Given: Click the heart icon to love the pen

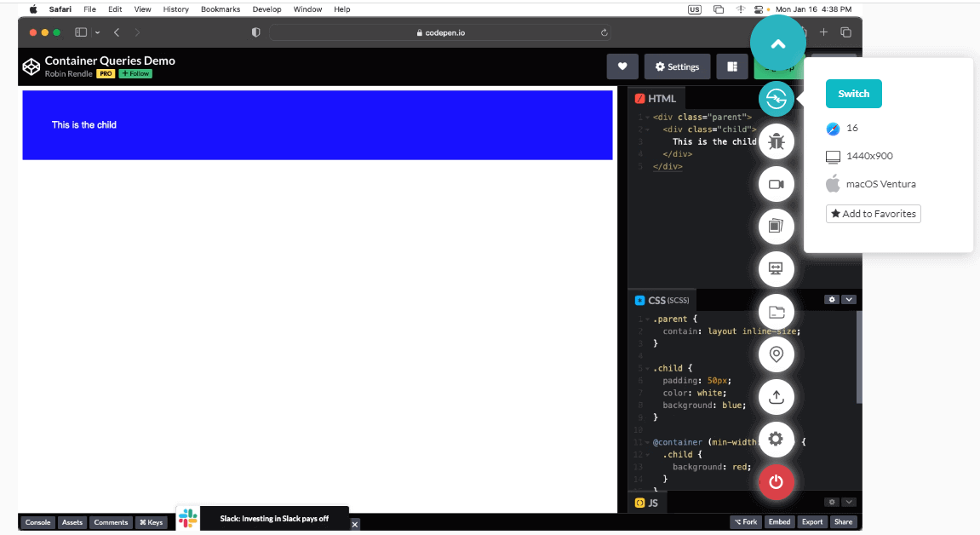Looking at the screenshot, I should [x=622, y=66].
